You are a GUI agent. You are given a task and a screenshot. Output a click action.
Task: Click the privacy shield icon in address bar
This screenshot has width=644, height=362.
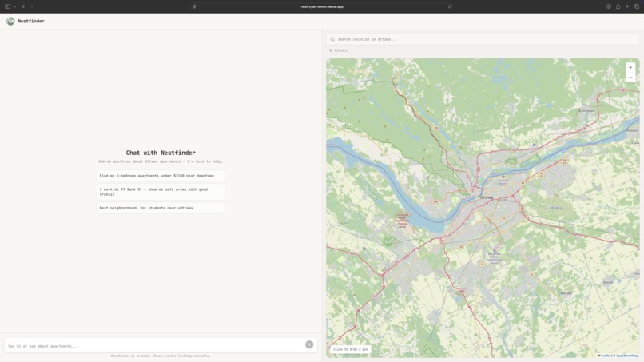[x=194, y=6]
